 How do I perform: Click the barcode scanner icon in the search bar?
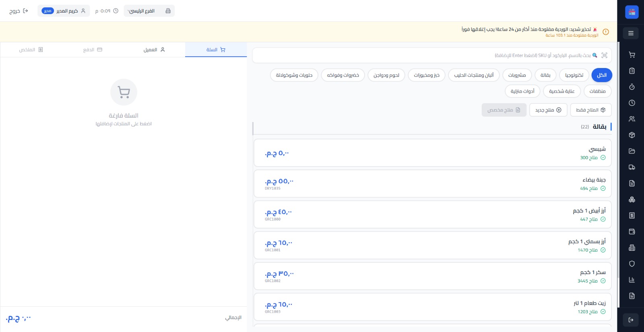pyautogui.click(x=604, y=56)
